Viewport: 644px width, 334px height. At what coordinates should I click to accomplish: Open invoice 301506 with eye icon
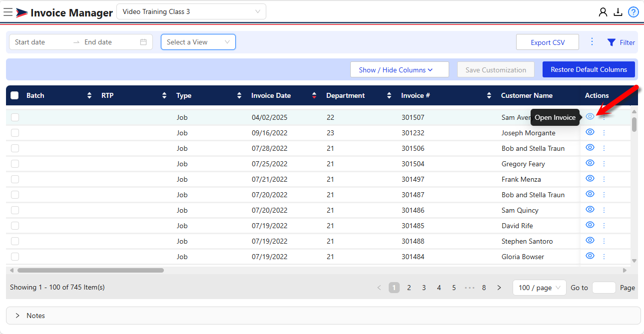click(x=590, y=148)
